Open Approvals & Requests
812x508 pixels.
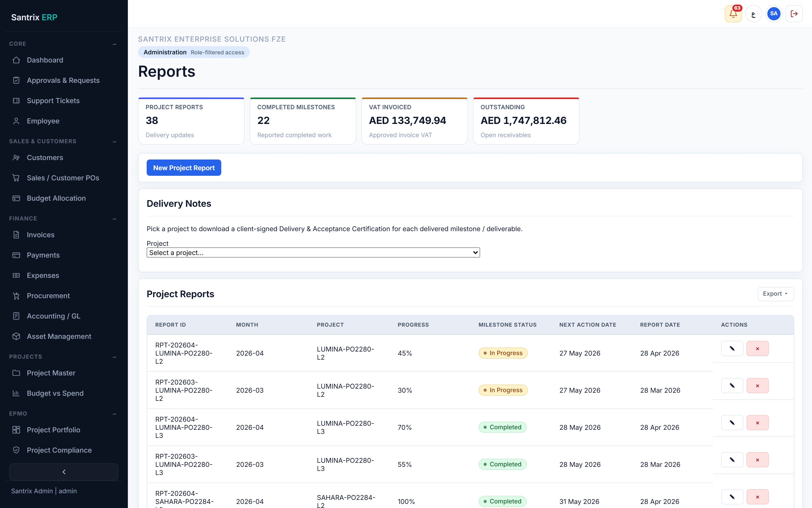(x=64, y=80)
